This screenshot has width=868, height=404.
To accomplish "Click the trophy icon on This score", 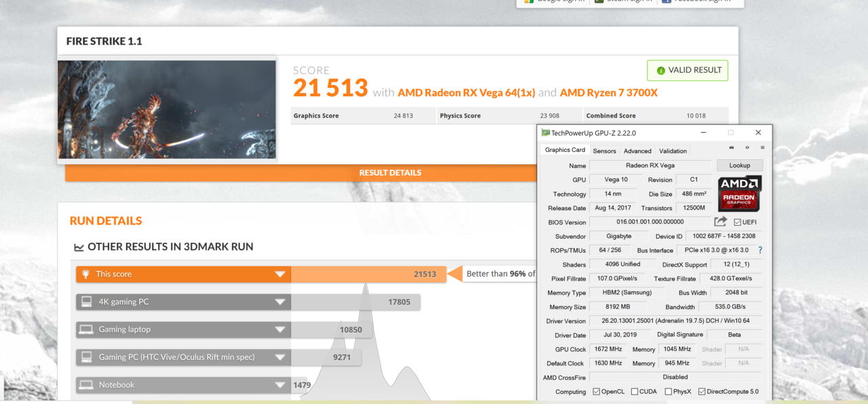I will 86,274.
